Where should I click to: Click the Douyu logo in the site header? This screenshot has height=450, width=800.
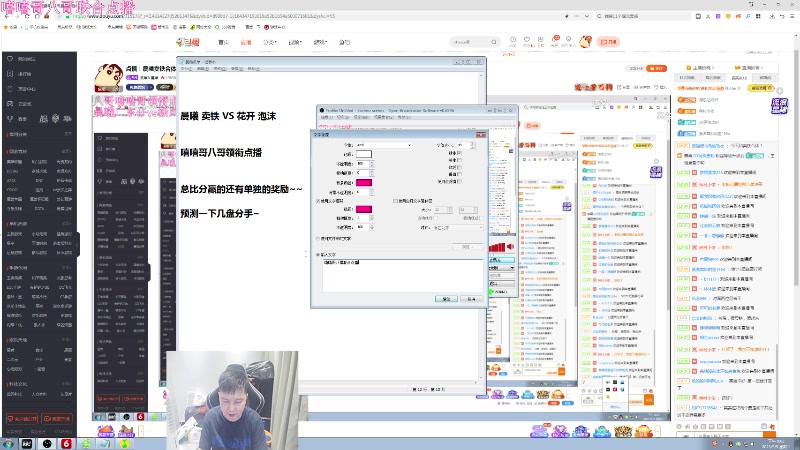coord(188,42)
